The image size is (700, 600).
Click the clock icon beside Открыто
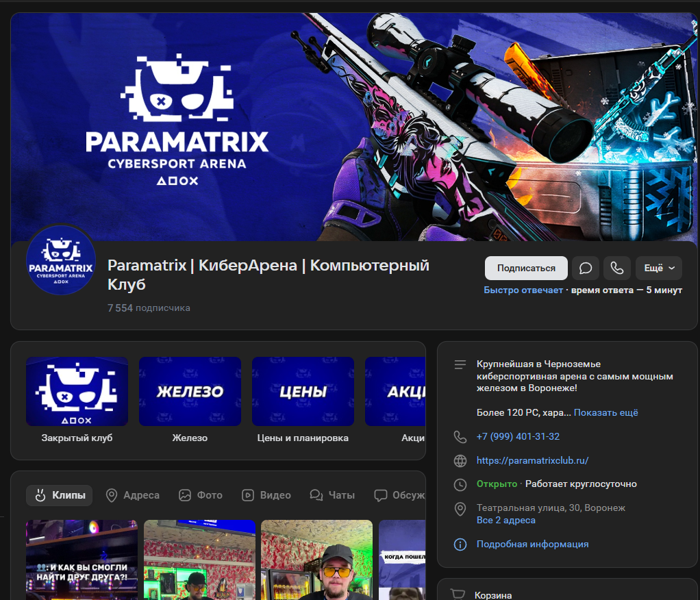[460, 485]
